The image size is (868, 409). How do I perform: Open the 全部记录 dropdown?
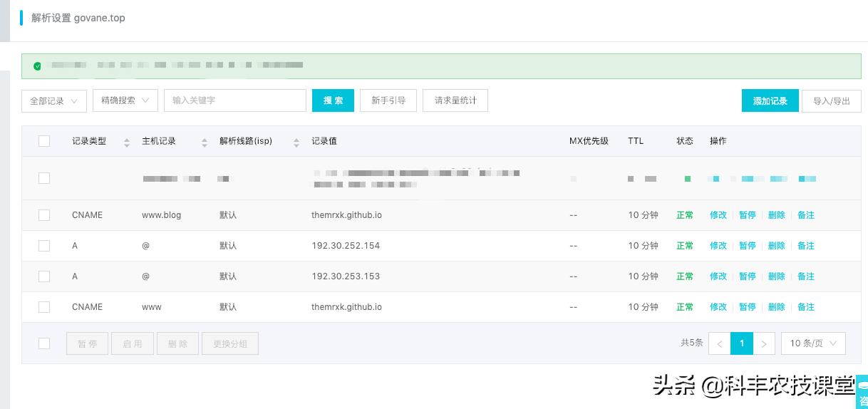(54, 100)
